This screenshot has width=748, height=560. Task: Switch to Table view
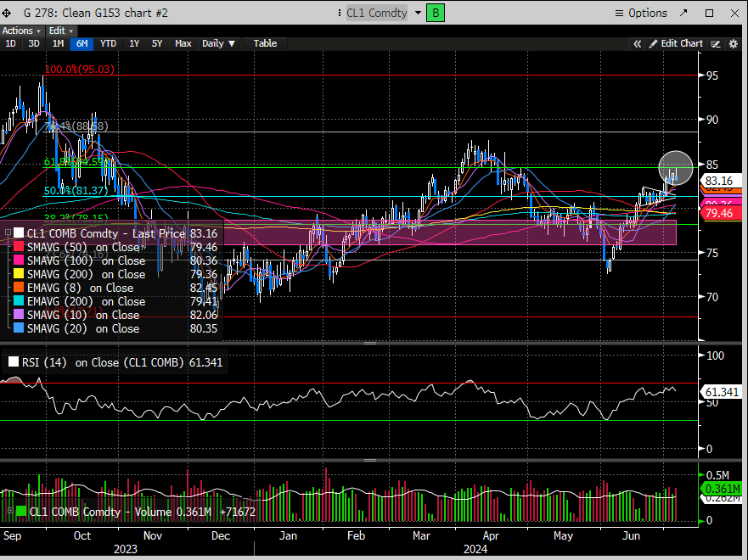265,43
